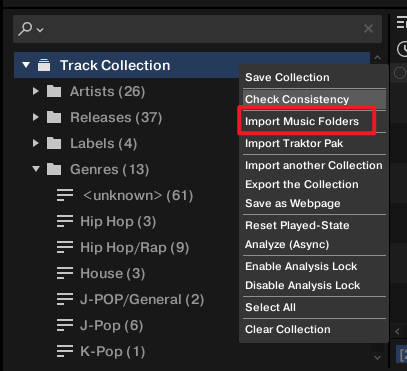Choose Disable Analysis Lock entry

(314, 285)
